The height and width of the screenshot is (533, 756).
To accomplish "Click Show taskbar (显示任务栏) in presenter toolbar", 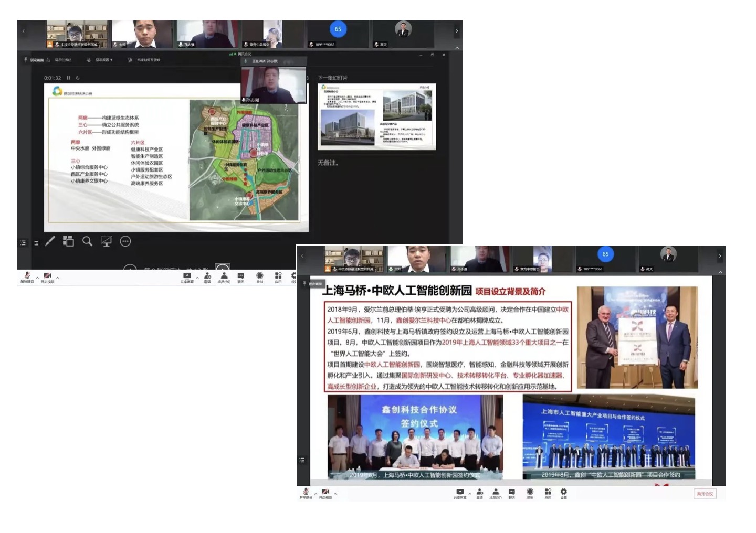I will click(x=59, y=60).
